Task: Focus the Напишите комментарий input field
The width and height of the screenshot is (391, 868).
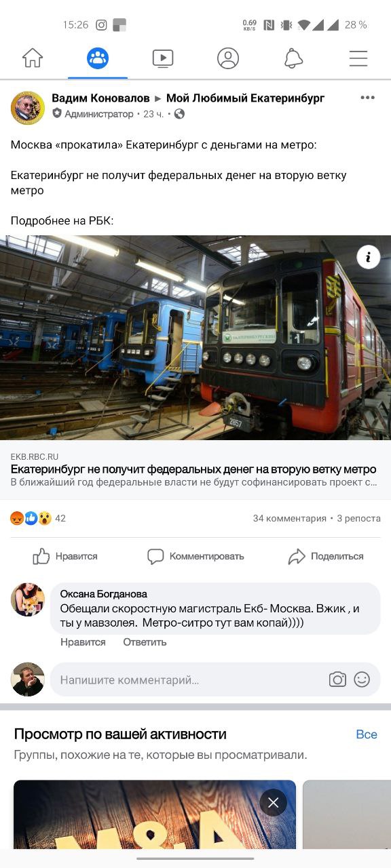Action: tap(190, 679)
